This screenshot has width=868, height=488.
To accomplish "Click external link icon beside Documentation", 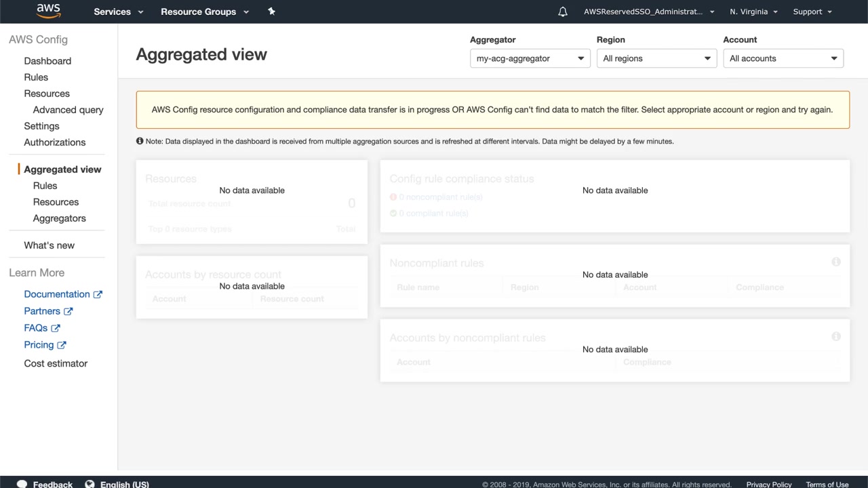I will (98, 294).
